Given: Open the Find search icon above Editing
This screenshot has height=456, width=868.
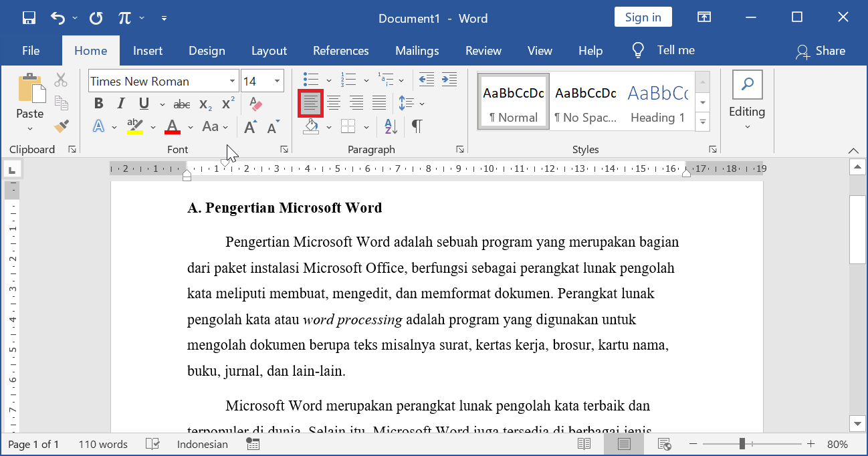Looking at the screenshot, I should point(747,84).
